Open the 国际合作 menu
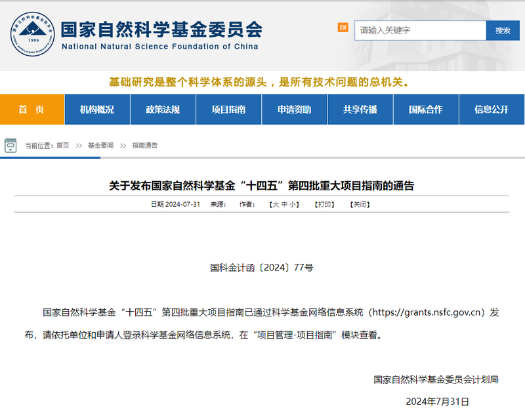The height and width of the screenshot is (420, 525). pos(425,110)
